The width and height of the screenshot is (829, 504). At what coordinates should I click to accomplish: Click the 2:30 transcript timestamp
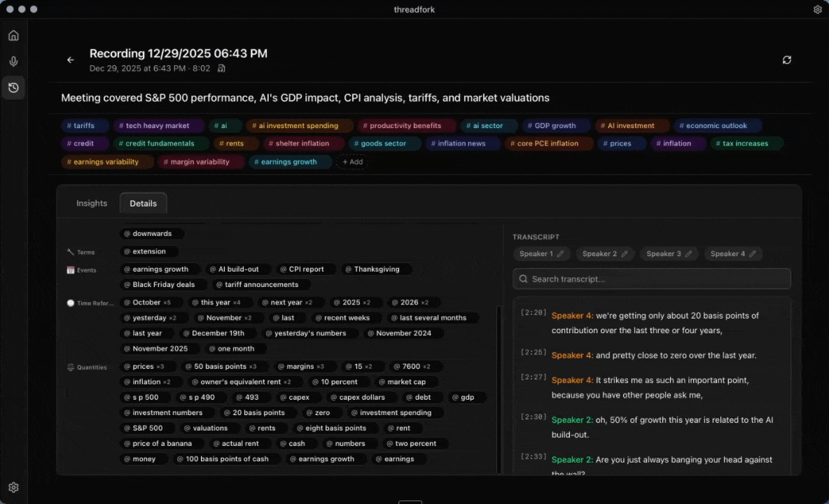tap(534, 417)
